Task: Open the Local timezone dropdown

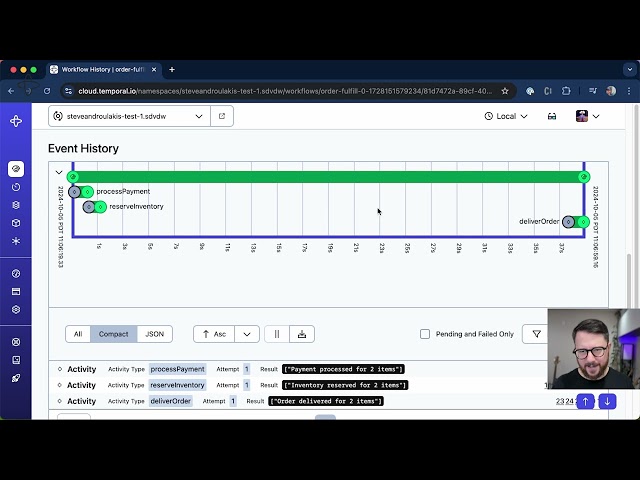Action: [506, 116]
